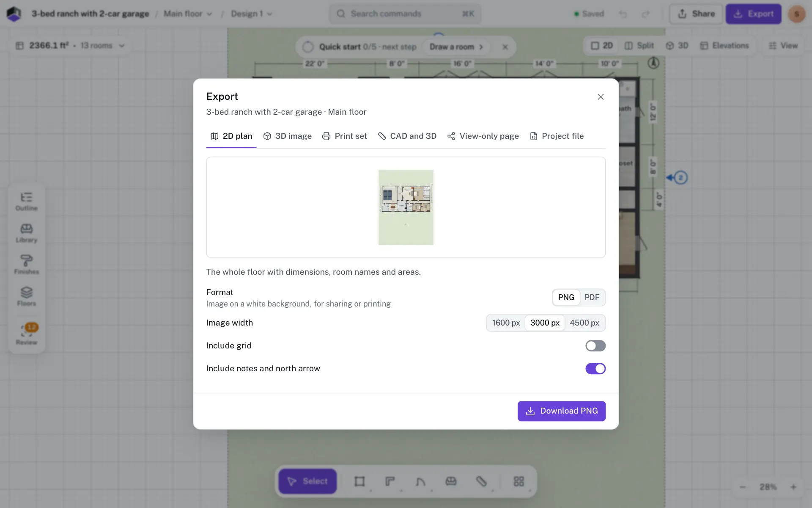The image size is (812, 508).
Task: Select the furniture sofa tool
Action: point(451,481)
